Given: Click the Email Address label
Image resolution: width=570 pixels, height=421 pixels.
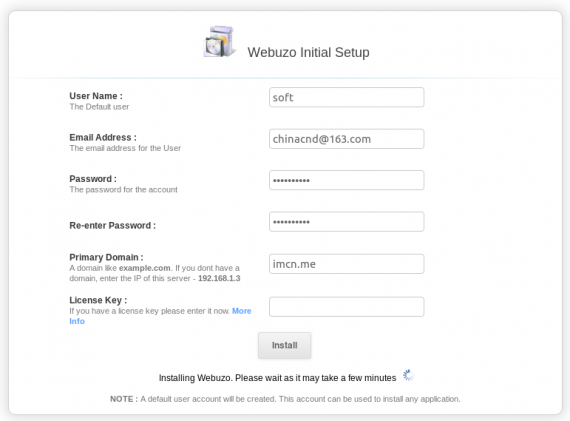Looking at the screenshot, I should 103,137.
